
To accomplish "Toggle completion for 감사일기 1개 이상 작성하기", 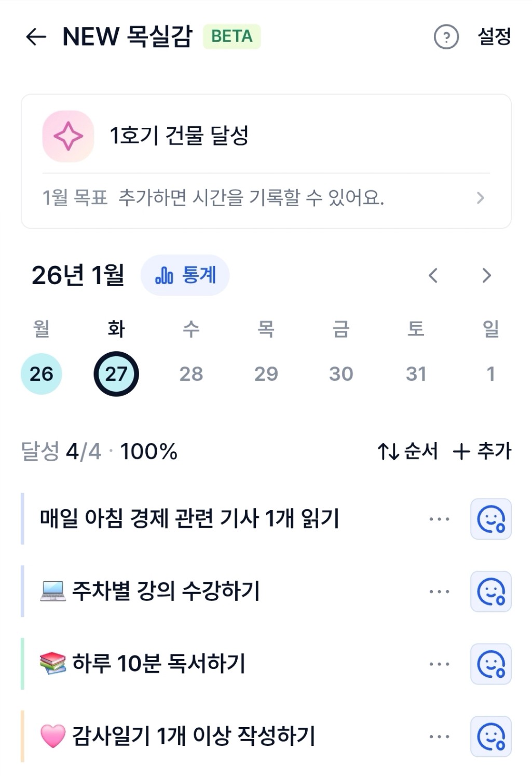I will (490, 737).
